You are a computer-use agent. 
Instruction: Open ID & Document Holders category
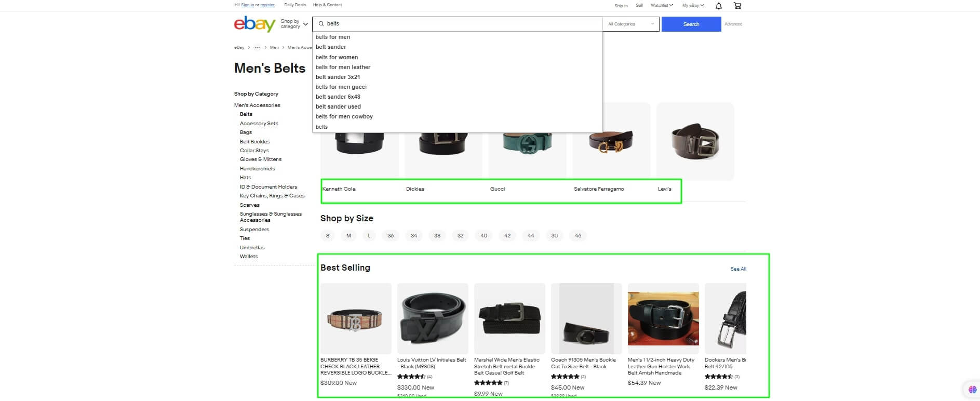[x=269, y=187]
